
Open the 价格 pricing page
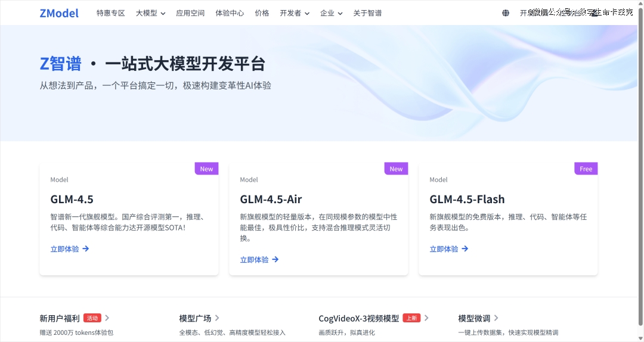262,13
